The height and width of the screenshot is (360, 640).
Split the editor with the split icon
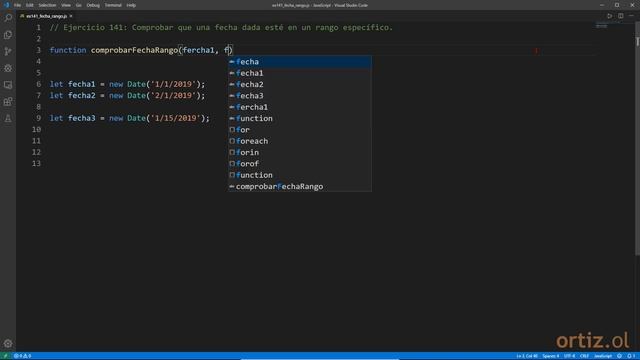620,16
